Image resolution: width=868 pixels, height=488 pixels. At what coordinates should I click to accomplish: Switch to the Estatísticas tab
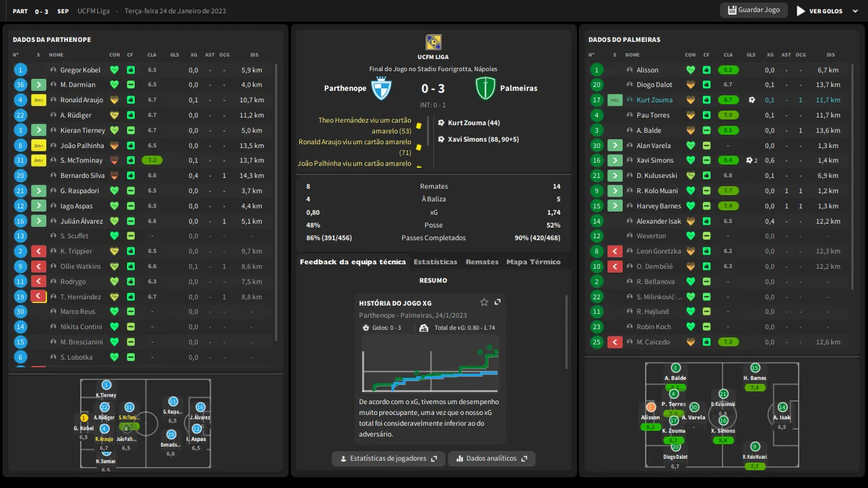coord(435,262)
